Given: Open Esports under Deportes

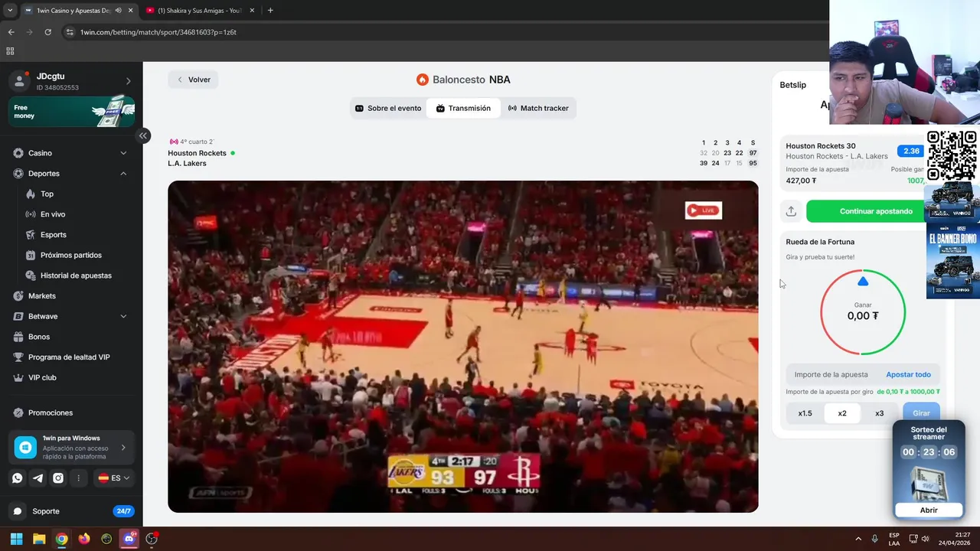Looking at the screenshot, I should pyautogui.click(x=54, y=235).
